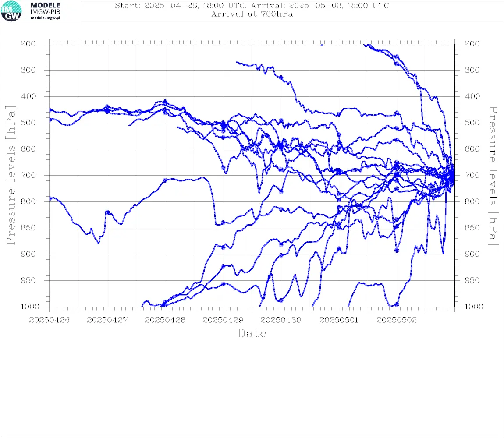This screenshot has width=504, height=438.
Task: Click the left axis 850 label
Action: 28,228
